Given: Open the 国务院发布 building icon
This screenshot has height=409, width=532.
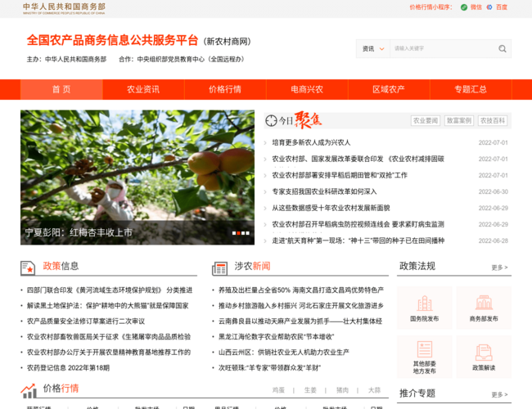Looking at the screenshot, I should [x=424, y=303].
